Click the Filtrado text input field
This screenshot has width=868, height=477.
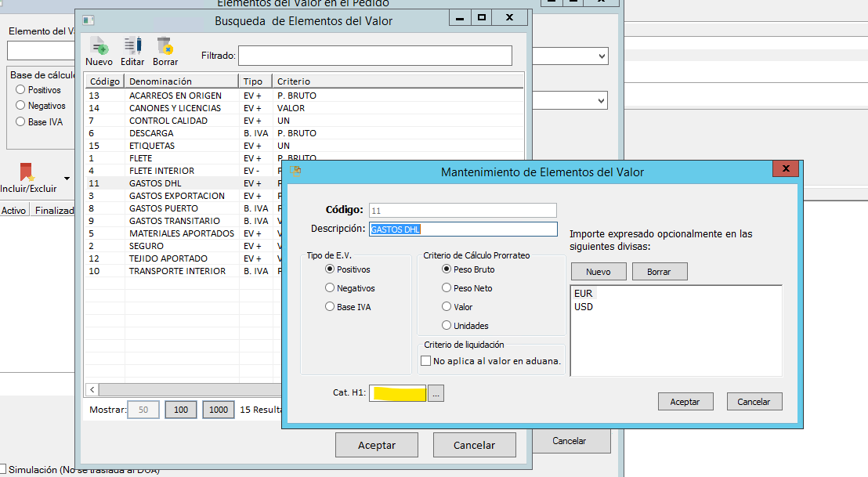pos(375,56)
